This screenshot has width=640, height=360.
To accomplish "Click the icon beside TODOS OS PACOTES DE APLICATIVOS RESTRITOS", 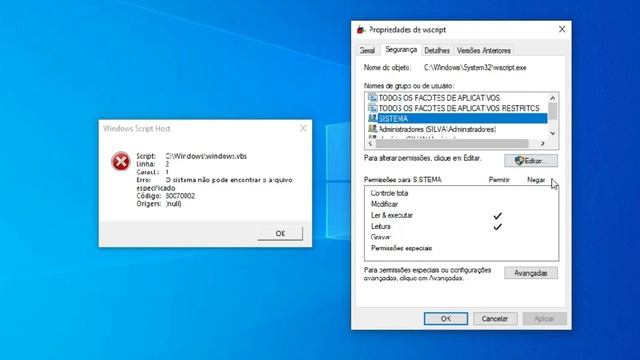I will (x=372, y=108).
